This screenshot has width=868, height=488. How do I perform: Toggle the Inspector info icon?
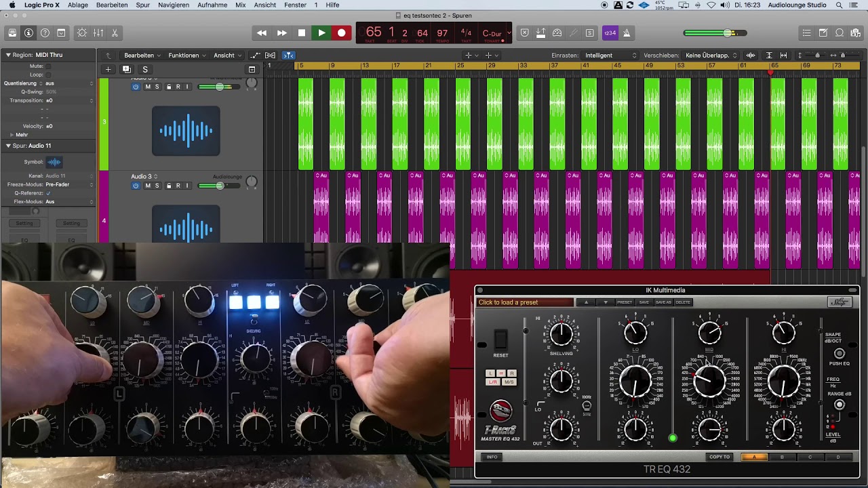[x=28, y=33]
